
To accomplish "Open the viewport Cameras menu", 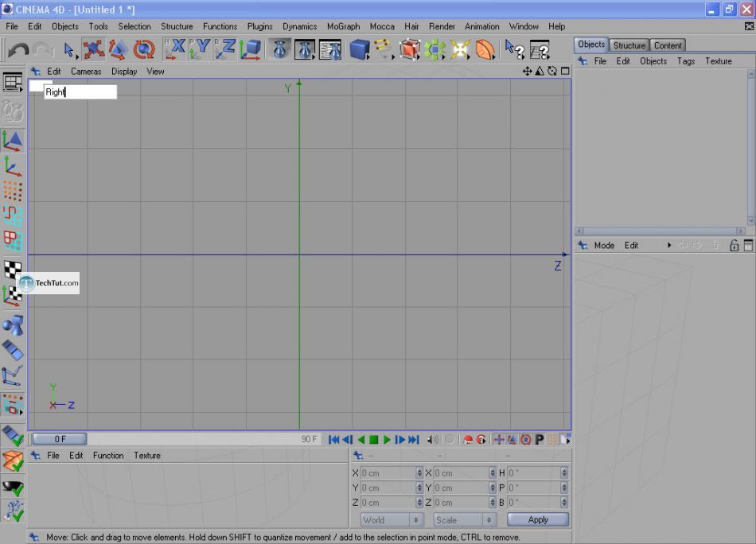I will coord(86,72).
